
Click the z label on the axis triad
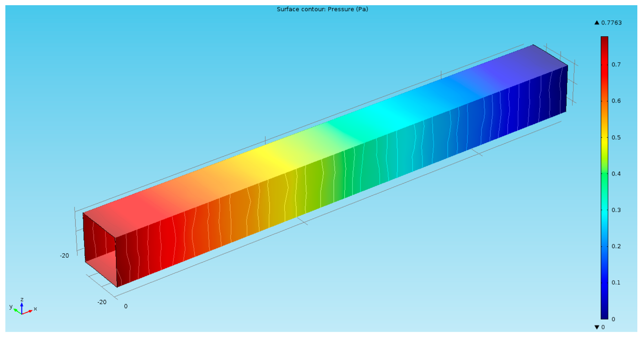click(x=22, y=299)
